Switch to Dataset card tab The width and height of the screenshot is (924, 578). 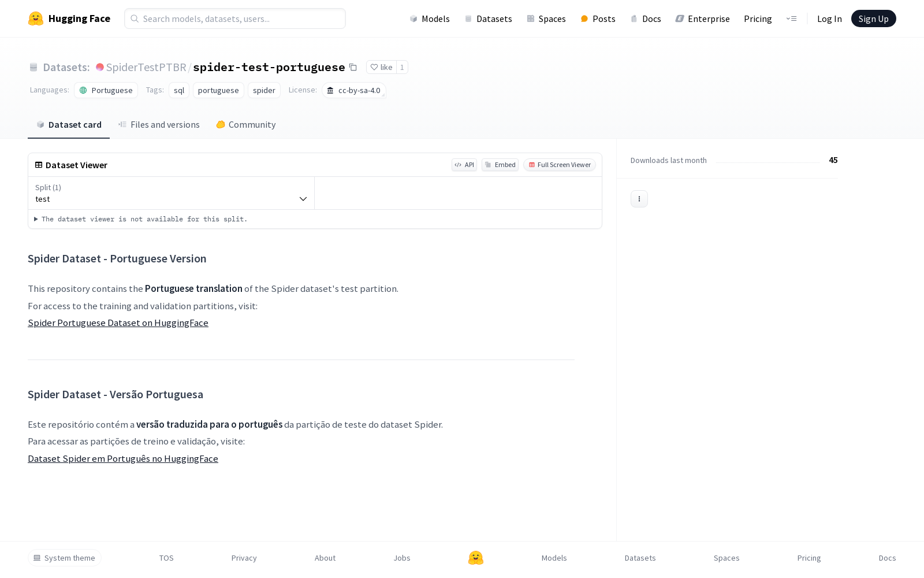coord(69,125)
